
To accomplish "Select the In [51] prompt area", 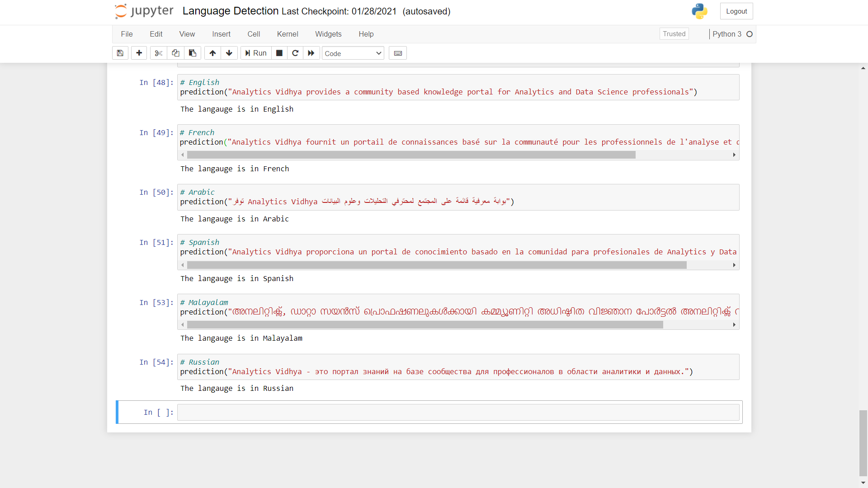I will 156,243.
